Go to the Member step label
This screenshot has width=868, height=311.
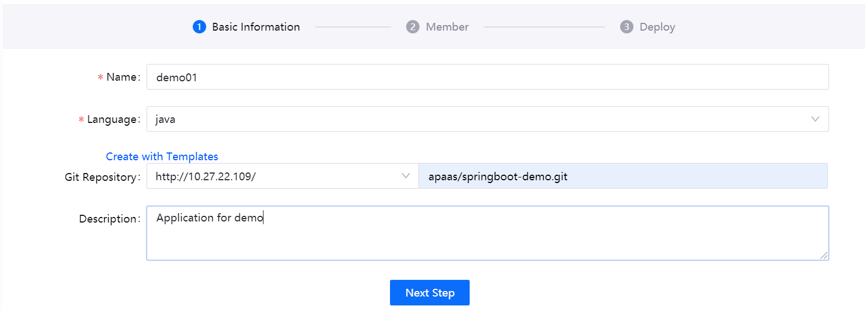point(447,27)
